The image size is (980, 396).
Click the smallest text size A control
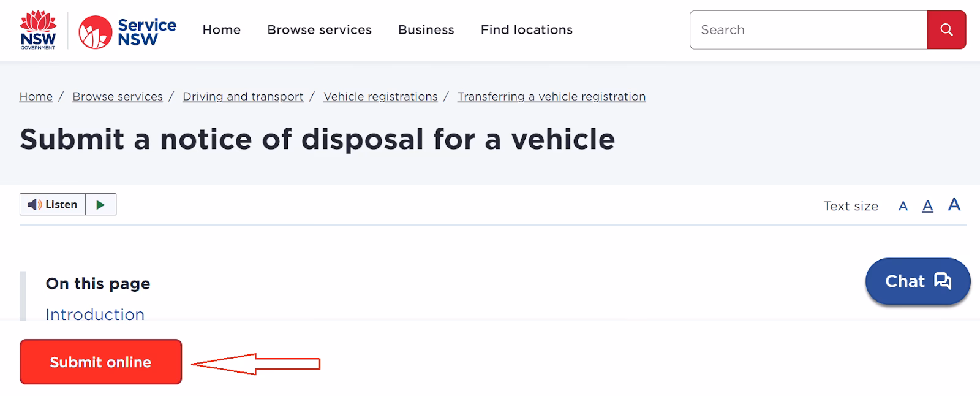[903, 207]
